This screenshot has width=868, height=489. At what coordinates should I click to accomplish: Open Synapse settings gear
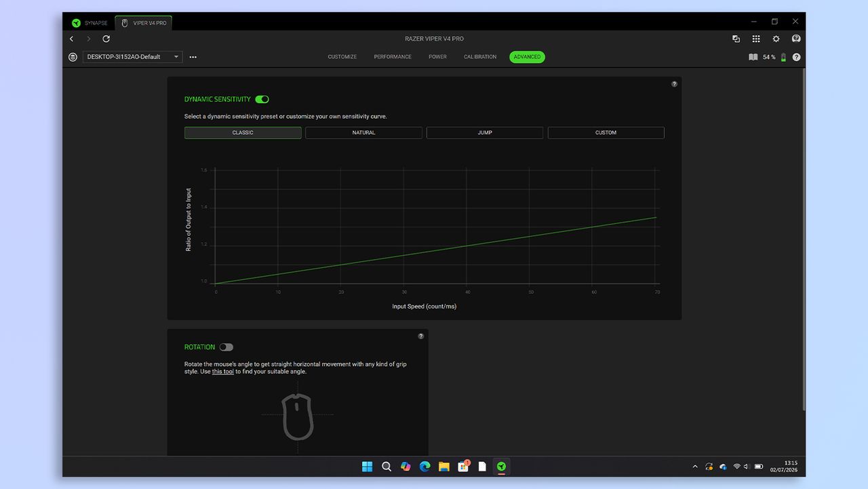pyautogui.click(x=776, y=39)
